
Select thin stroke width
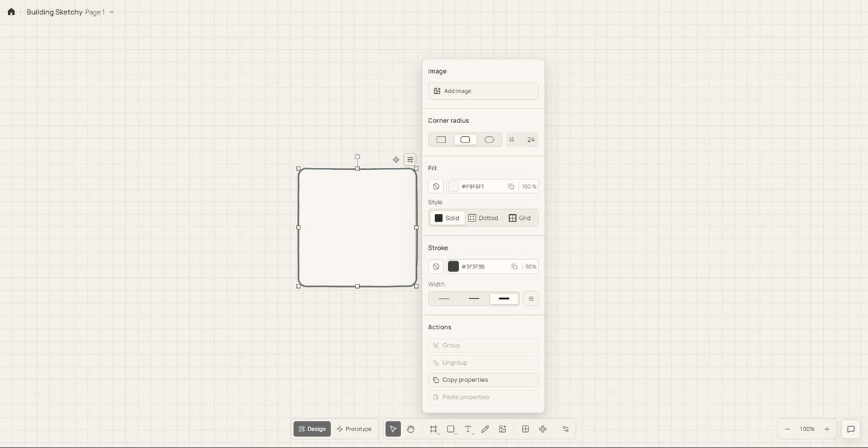[x=444, y=299]
